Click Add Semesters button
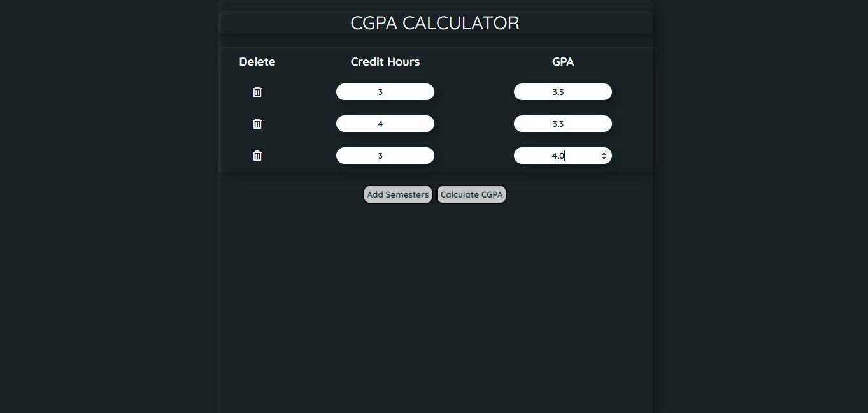The width and height of the screenshot is (868, 413). tap(397, 194)
